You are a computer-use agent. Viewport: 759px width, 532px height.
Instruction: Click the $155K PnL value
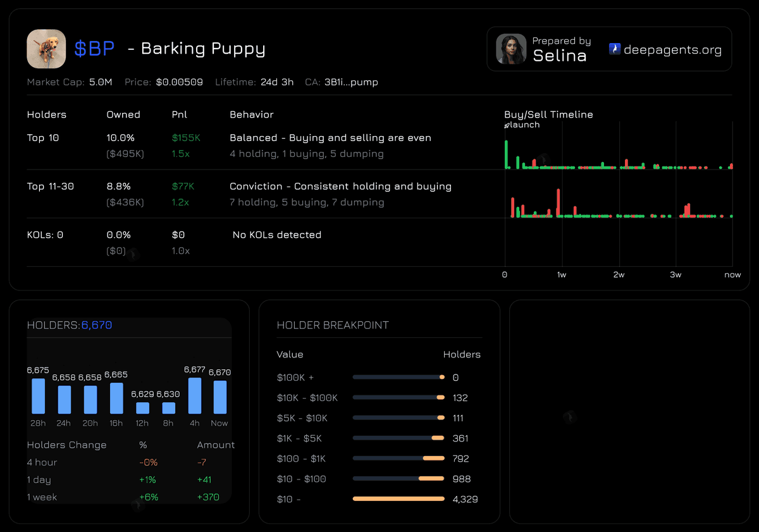coord(186,138)
